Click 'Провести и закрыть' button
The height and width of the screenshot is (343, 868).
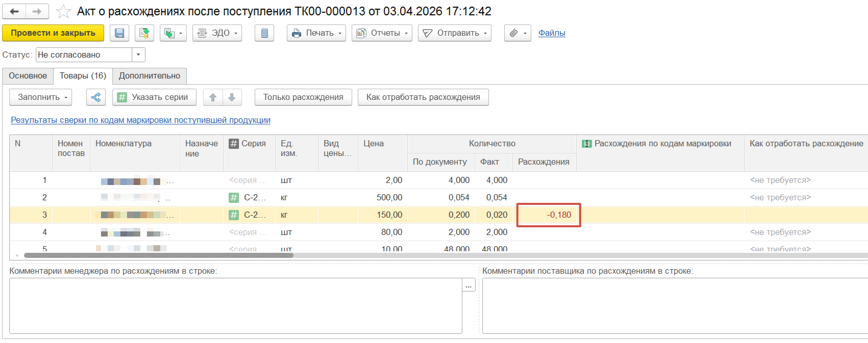coord(53,33)
